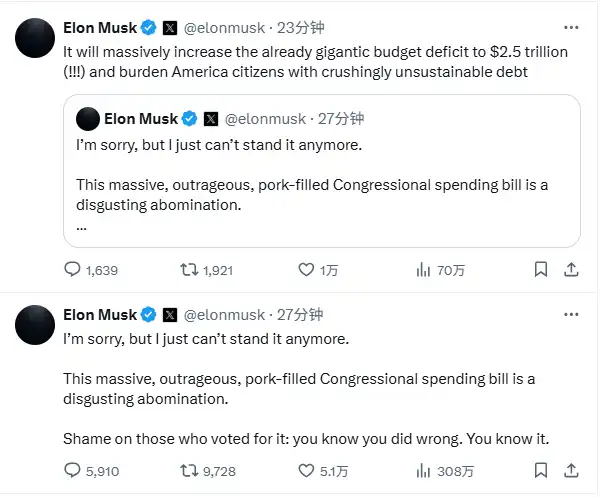
Task: Reply to the budget deficit tweet
Action: 73,270
